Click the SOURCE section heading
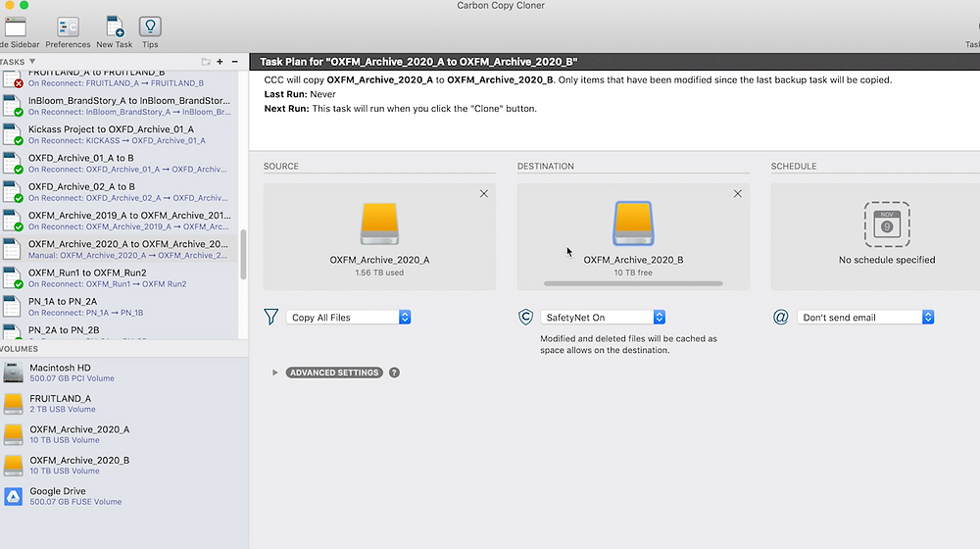 click(x=280, y=167)
